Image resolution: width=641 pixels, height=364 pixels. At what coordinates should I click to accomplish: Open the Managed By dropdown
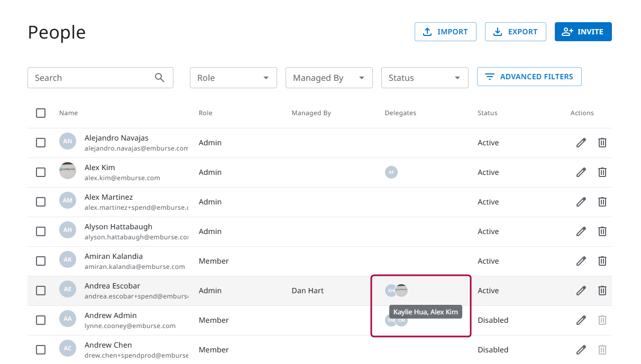(x=329, y=77)
